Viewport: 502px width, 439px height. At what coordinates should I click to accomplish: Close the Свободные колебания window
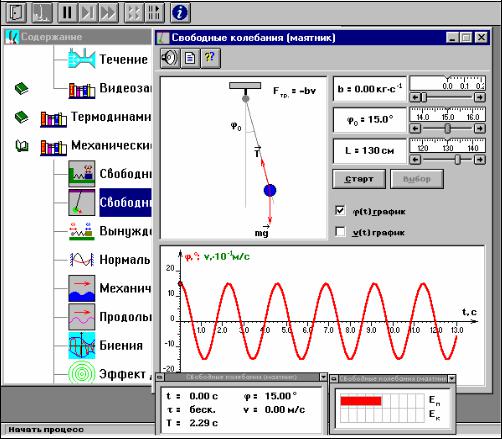pos(481,37)
